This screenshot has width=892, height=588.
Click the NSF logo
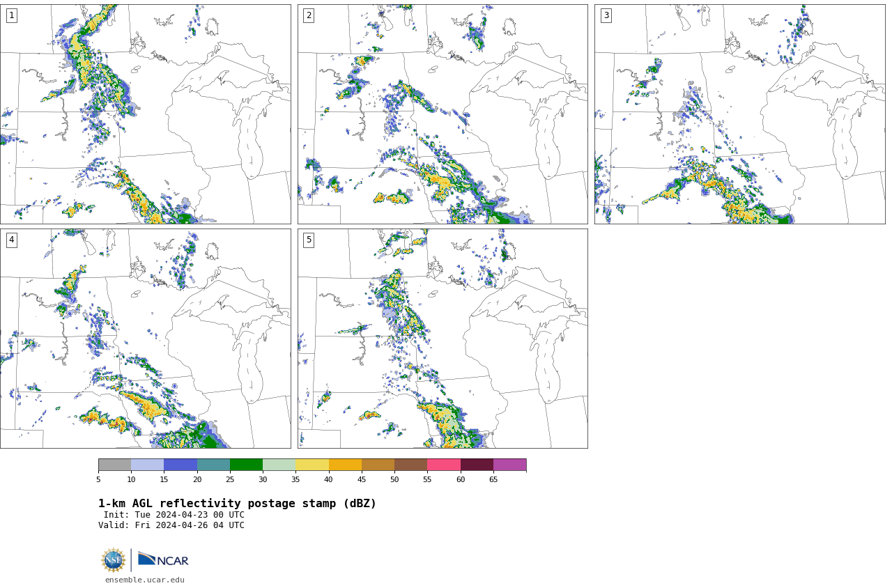[x=114, y=560]
